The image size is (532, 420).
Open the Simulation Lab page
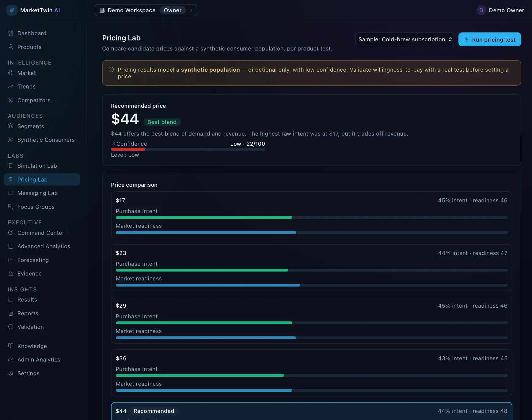point(42,166)
